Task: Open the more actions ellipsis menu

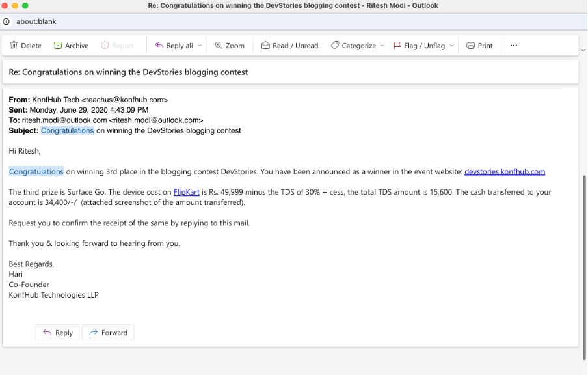Action: click(x=514, y=46)
